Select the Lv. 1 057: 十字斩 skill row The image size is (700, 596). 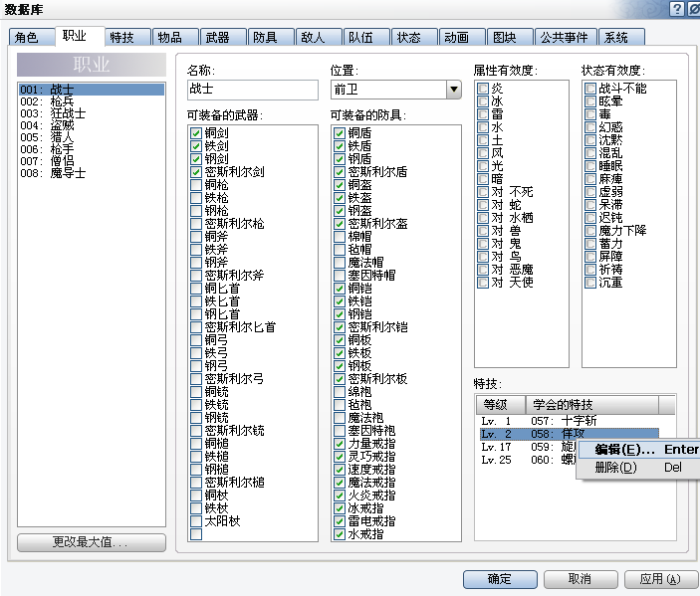[x=570, y=421]
